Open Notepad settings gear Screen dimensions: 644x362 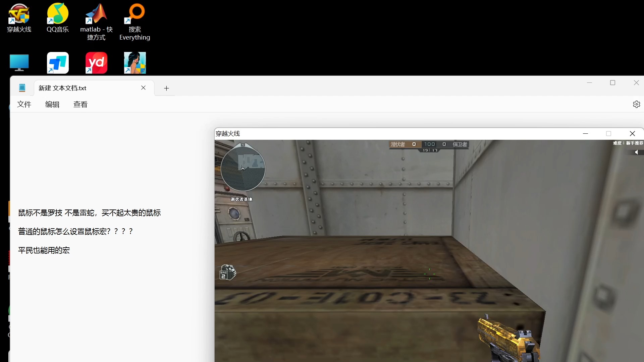(x=636, y=104)
